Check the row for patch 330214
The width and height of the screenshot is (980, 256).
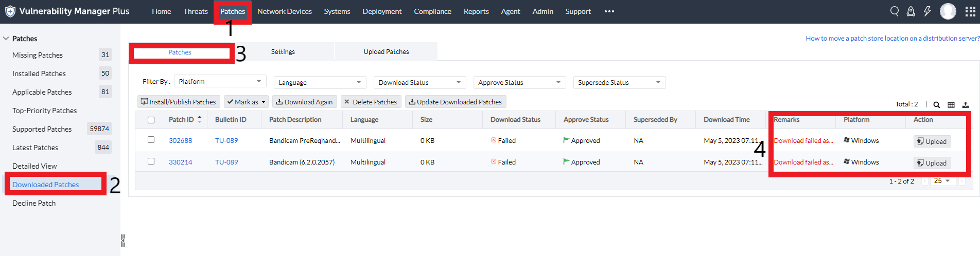pos(151,161)
